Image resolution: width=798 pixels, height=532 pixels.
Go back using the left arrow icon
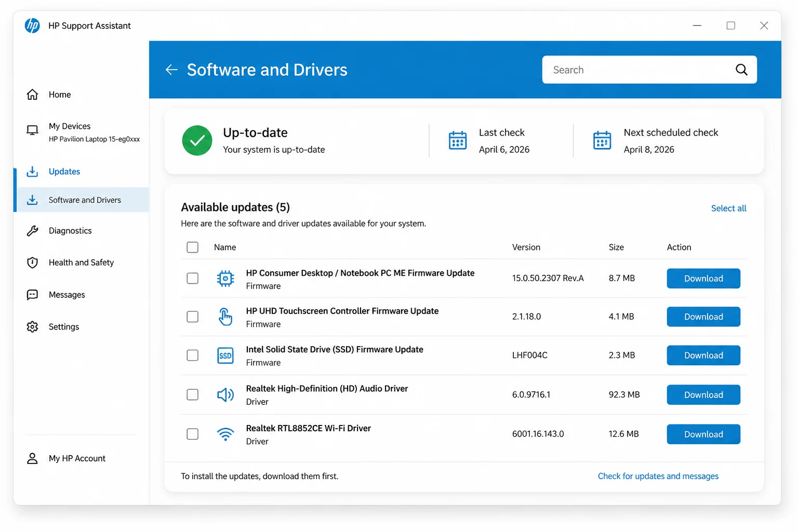coord(171,70)
